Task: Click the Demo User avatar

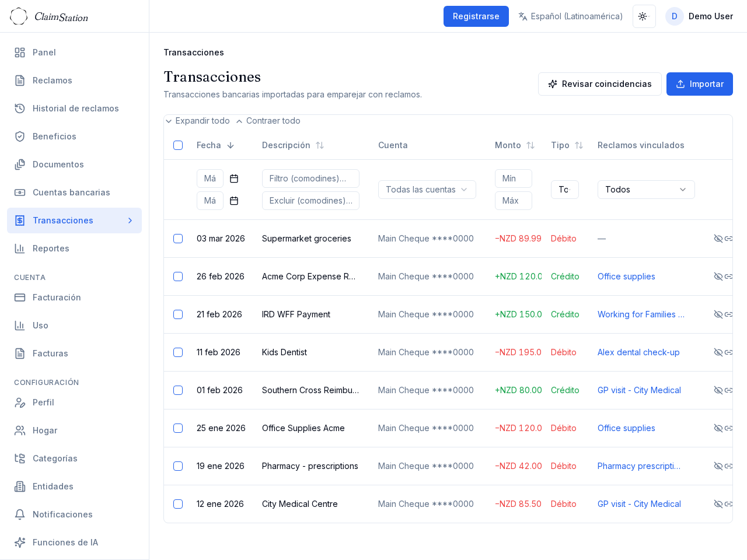Action: point(674,16)
